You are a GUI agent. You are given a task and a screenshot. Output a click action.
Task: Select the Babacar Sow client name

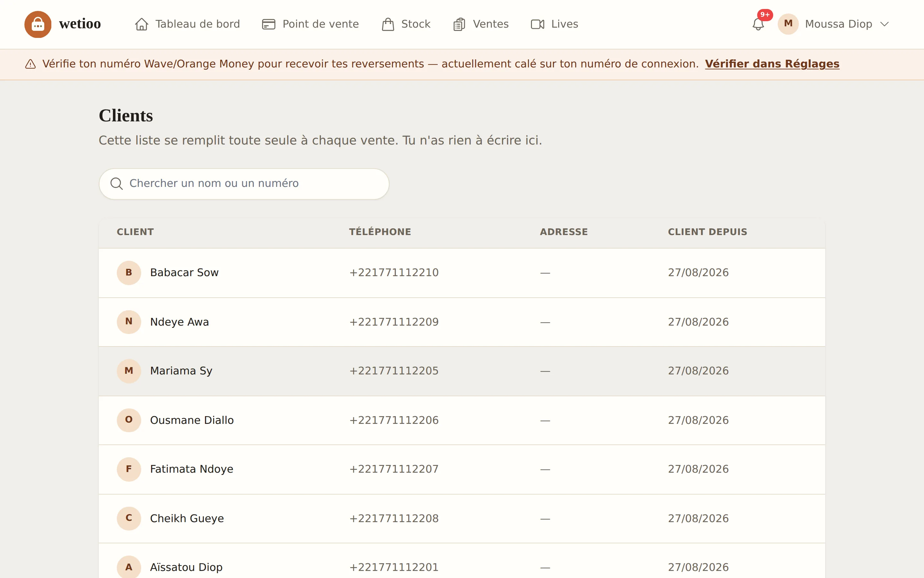[184, 273]
